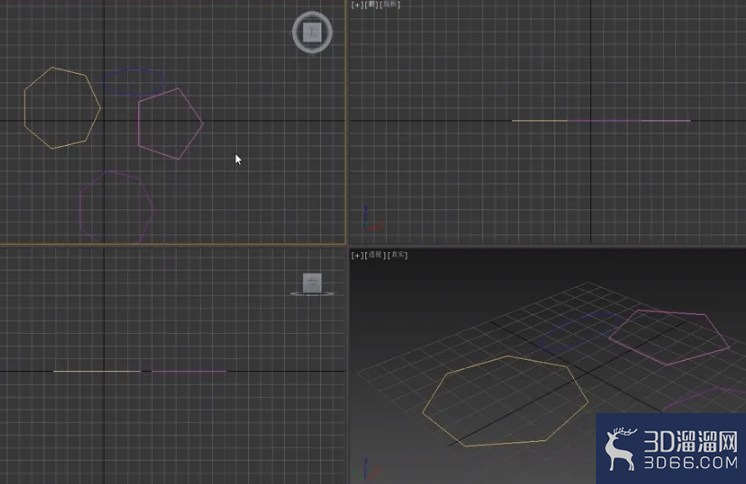
Task: Select the purple line in the left viewport
Action: 189,371
